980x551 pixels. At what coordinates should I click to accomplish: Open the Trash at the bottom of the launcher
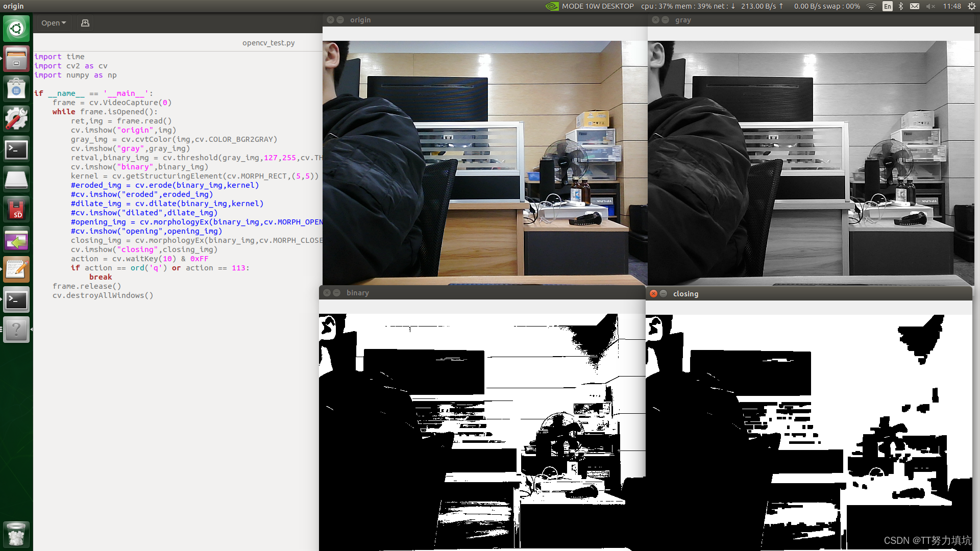[x=16, y=534]
